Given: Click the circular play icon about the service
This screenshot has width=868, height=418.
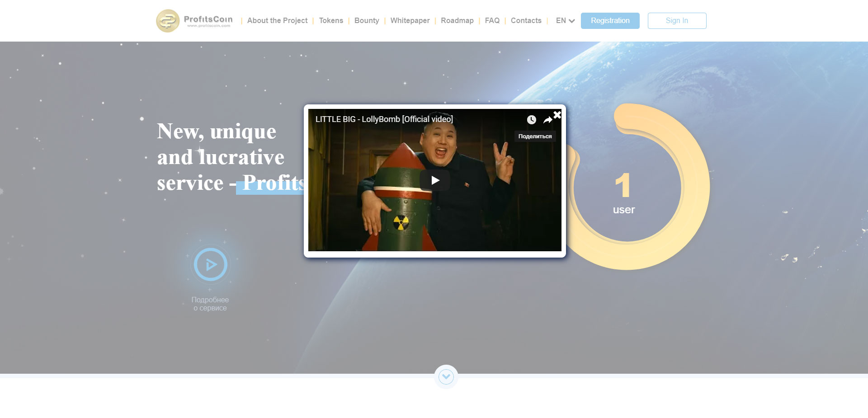Looking at the screenshot, I should point(210,264).
